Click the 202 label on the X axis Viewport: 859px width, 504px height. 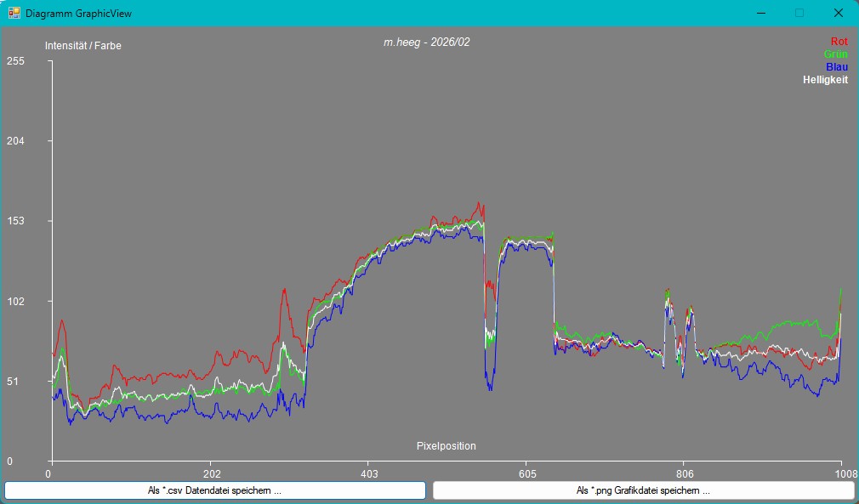(x=212, y=474)
